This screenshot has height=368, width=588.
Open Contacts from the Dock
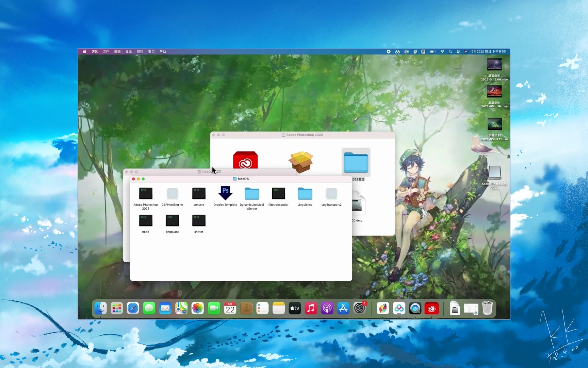click(x=246, y=308)
